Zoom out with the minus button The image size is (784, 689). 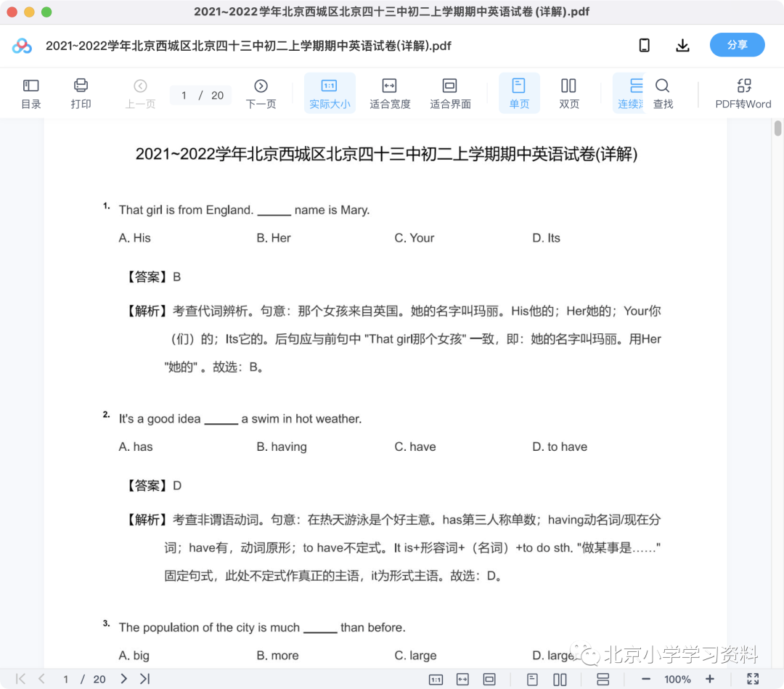646,679
